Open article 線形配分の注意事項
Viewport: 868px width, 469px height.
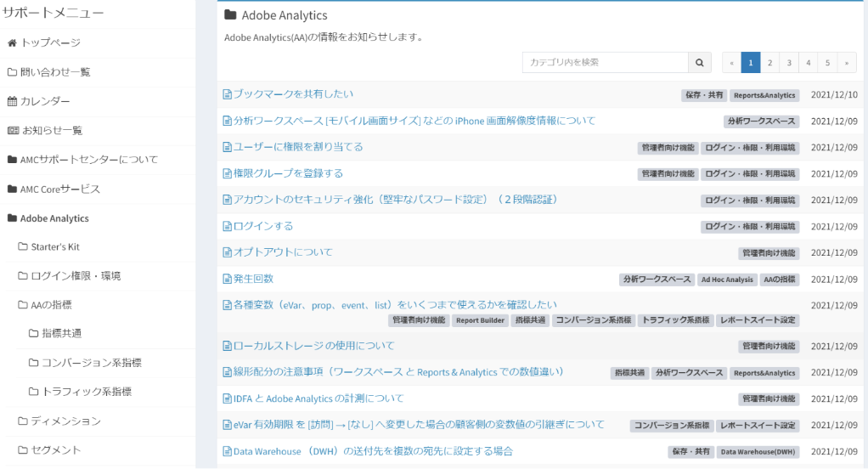click(398, 372)
